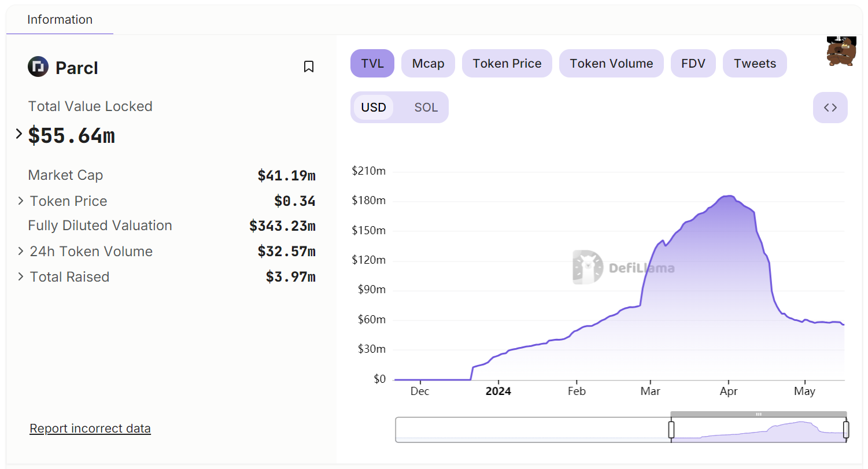This screenshot has height=469, width=868.
Task: Bookmark the Parcl protocol
Action: point(309,67)
